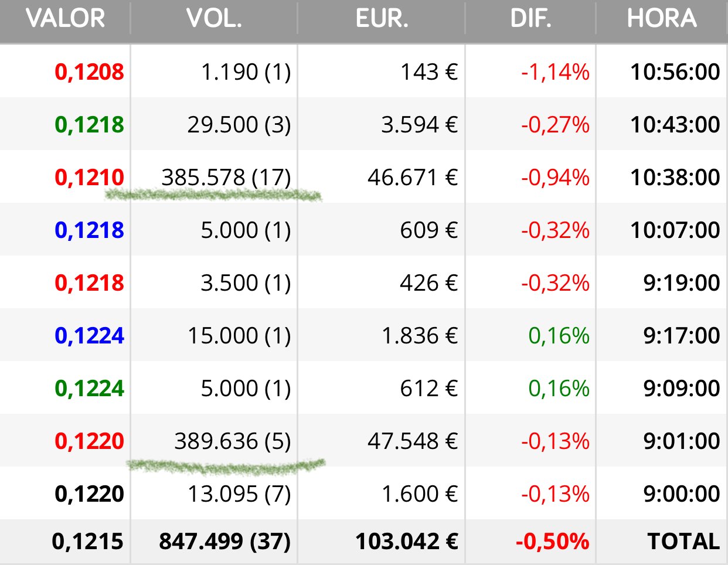Screen dimensions: 728x565
Task: Click the 1.836 € amount
Action: (x=420, y=335)
